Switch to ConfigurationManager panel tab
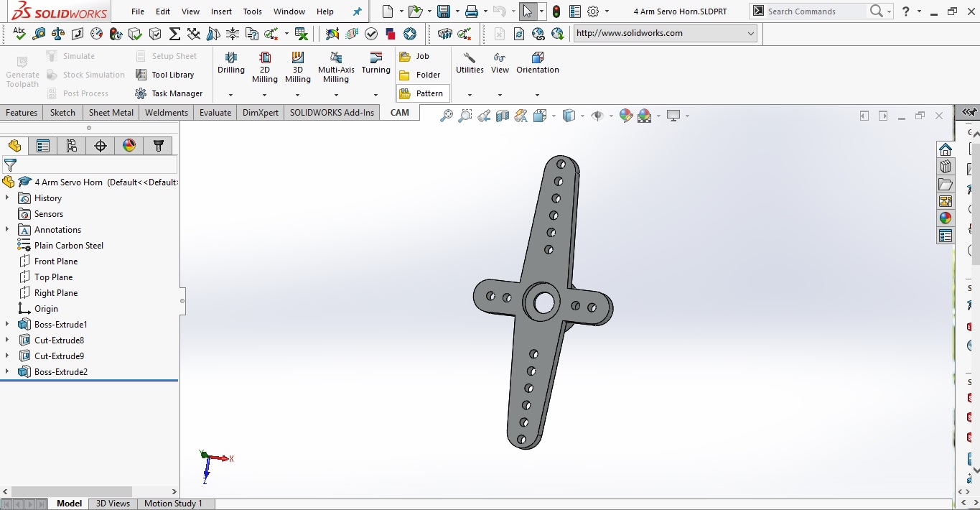 [72, 146]
